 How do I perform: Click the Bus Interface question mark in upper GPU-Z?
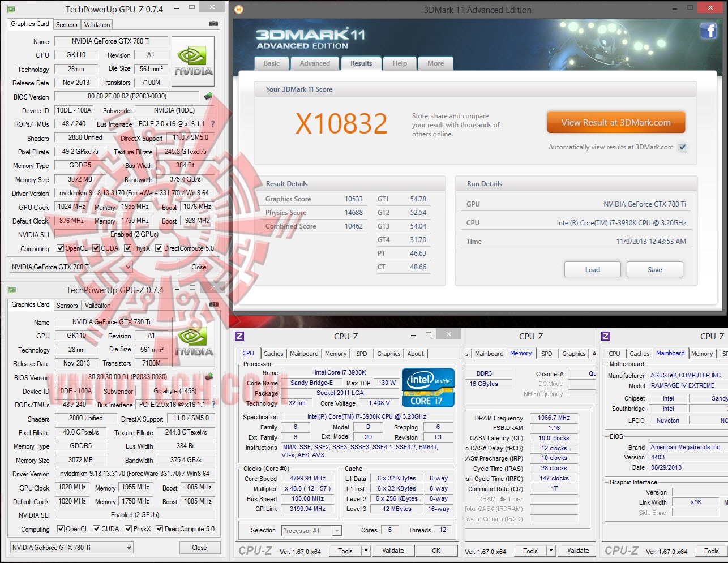[x=213, y=124]
